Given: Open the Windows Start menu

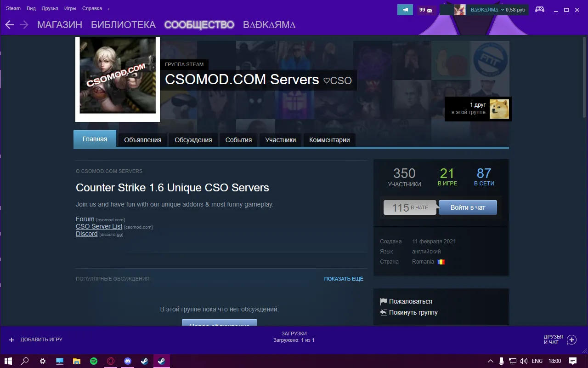Looking at the screenshot, I should tap(8, 361).
